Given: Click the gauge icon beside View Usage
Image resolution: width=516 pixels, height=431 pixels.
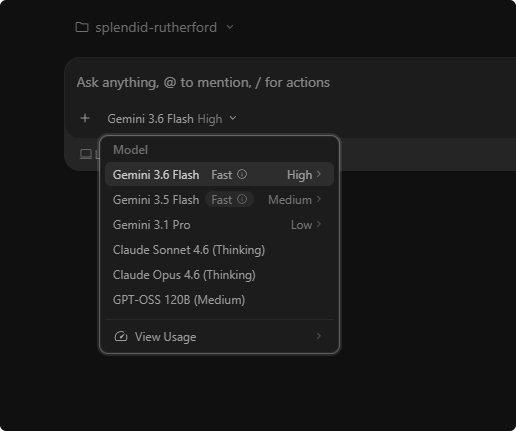Looking at the screenshot, I should [x=121, y=336].
